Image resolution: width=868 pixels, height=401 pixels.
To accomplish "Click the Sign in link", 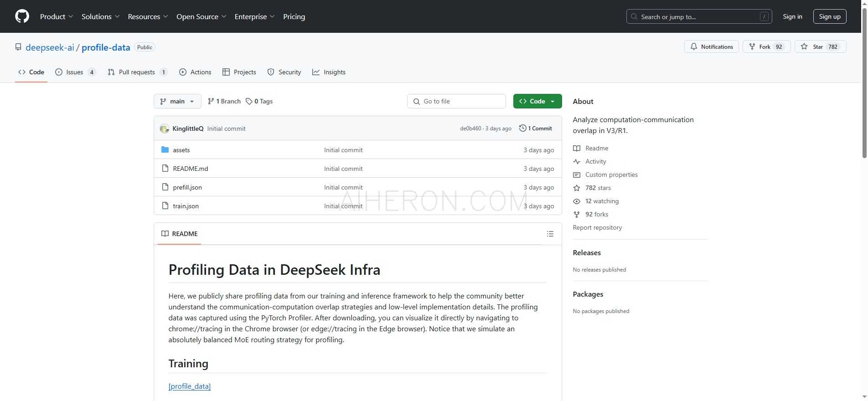I will (x=792, y=16).
